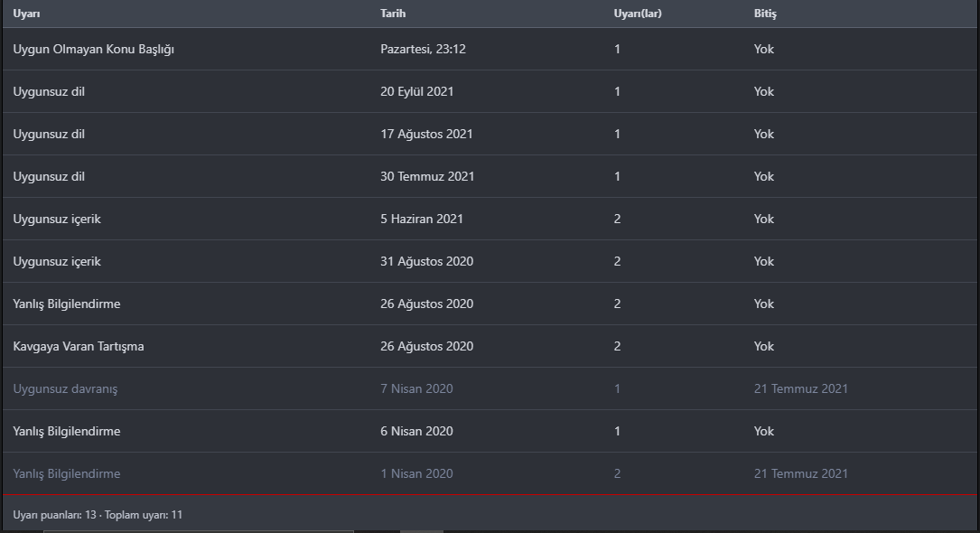Click the date 17 Ağustos 2021
Viewport: 980px width, 533px height.
(426, 135)
